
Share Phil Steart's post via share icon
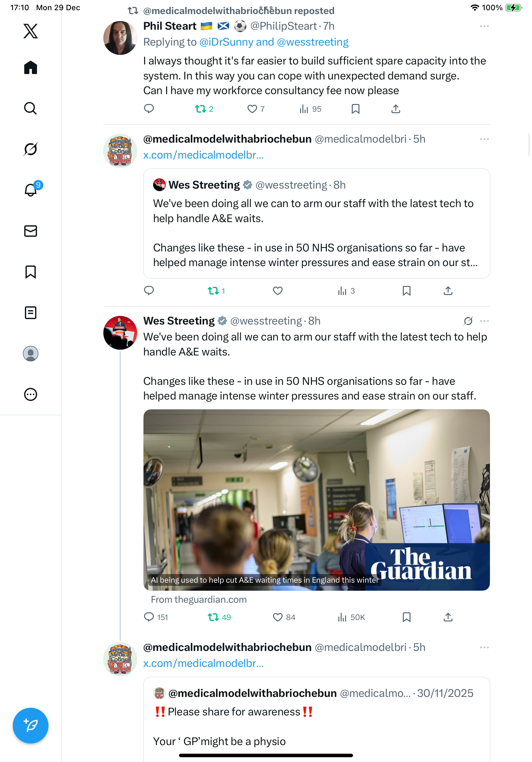395,109
